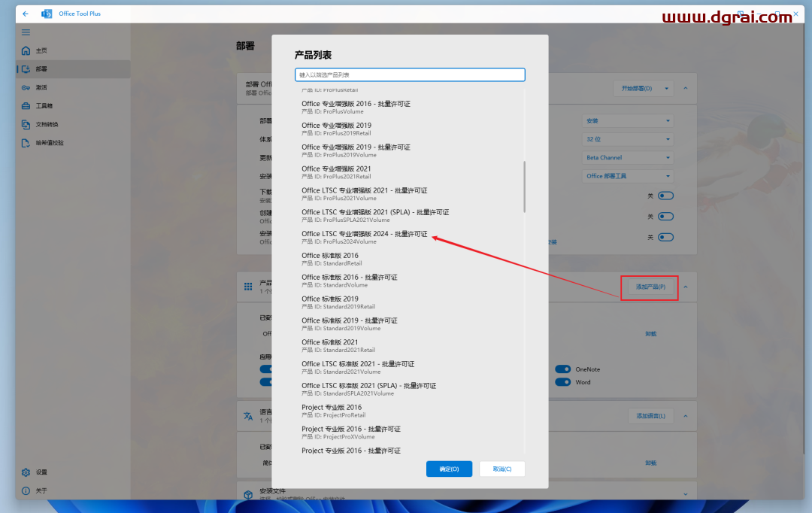The width and height of the screenshot is (812, 513).
Task: Click the 开始部署(D) button
Action: coord(637,89)
